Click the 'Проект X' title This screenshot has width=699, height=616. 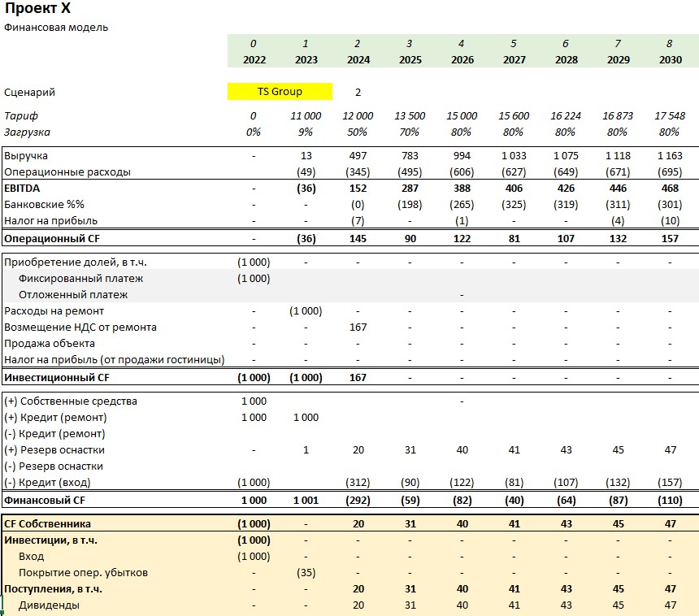(x=37, y=8)
